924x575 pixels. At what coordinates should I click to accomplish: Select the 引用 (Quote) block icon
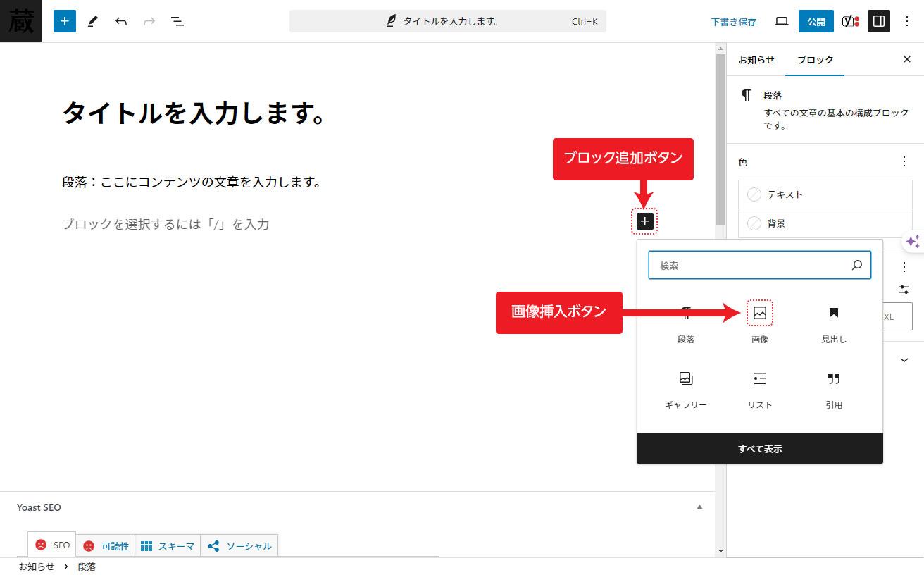tap(834, 378)
